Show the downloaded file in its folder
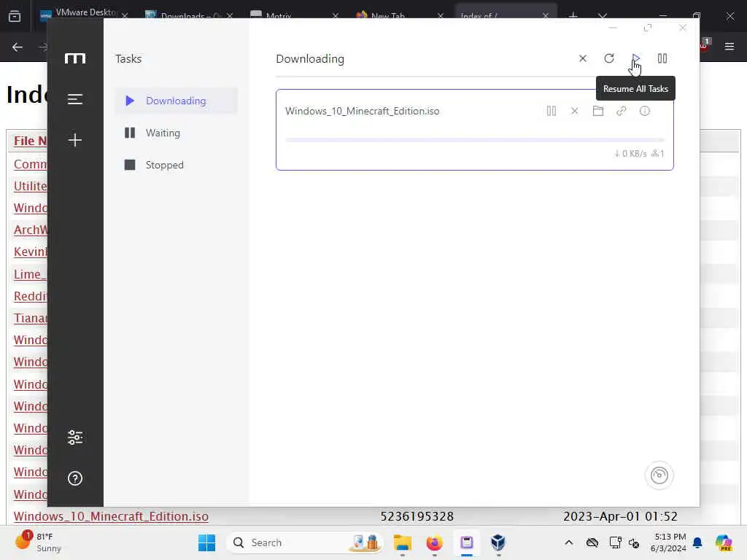The image size is (747, 560). point(598,111)
